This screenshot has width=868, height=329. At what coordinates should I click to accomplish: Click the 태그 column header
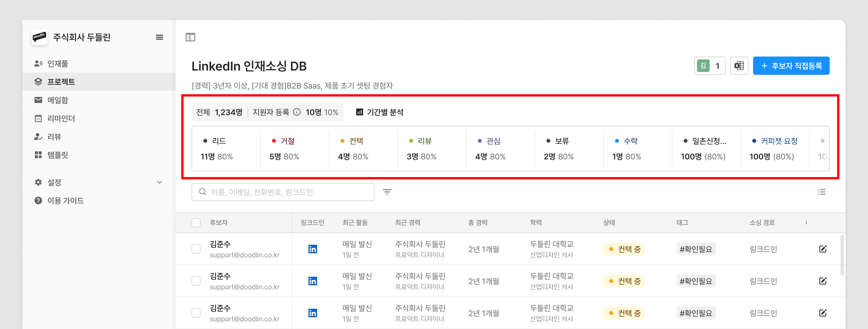(x=682, y=222)
